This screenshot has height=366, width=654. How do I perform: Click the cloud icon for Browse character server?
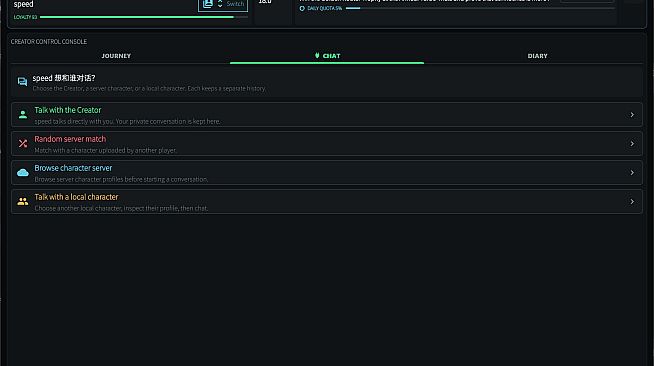pos(23,173)
